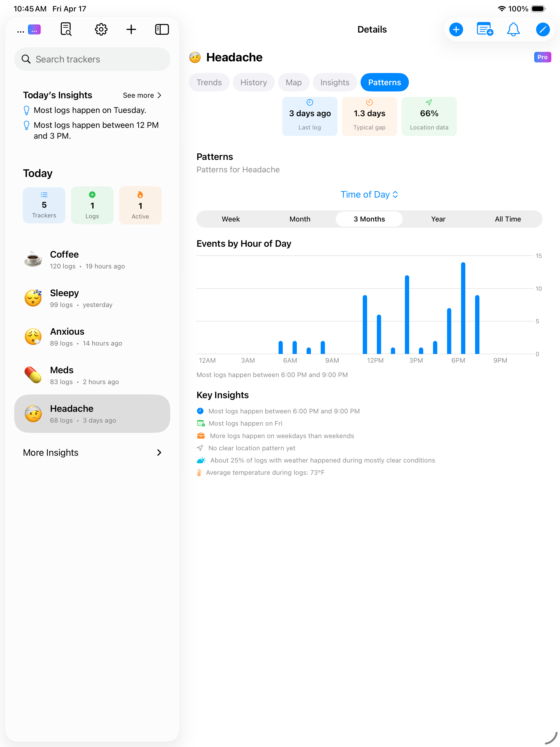The height and width of the screenshot is (747, 560).
Task: Open settings gear icon
Action: (101, 29)
